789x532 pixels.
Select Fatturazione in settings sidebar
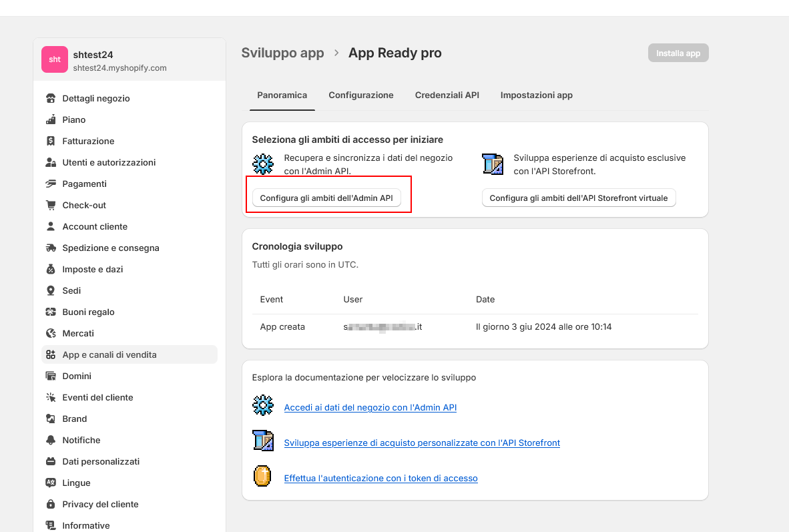coord(129,141)
